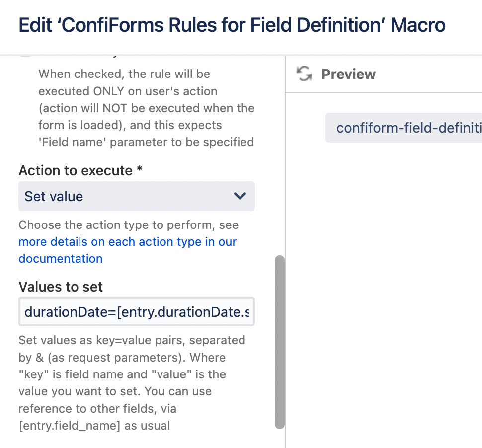Click the '[entry.field_name] as usual' hint text
Image resolution: width=482 pixels, height=448 pixels.
pyautogui.click(x=94, y=426)
